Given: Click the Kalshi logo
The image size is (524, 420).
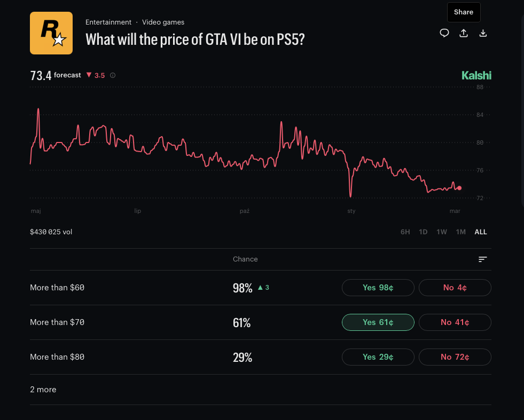Looking at the screenshot, I should [x=476, y=75].
